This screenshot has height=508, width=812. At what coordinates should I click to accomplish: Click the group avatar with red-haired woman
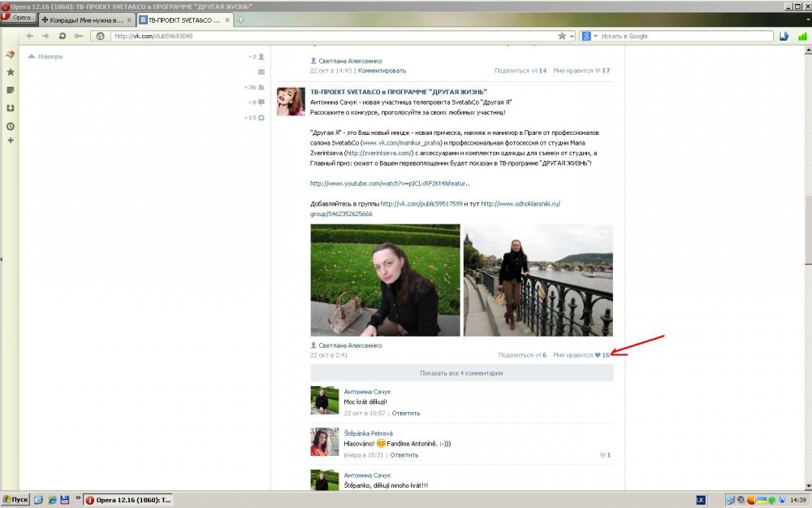(x=291, y=101)
